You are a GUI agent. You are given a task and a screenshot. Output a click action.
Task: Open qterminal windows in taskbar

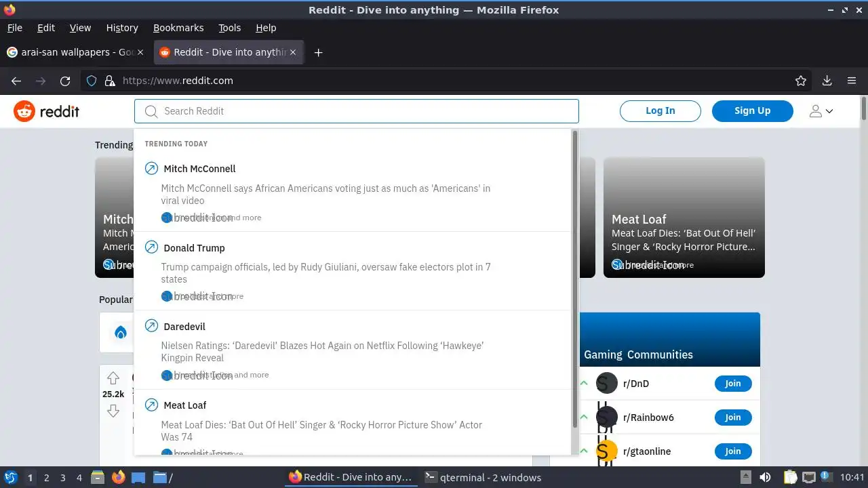click(x=483, y=478)
